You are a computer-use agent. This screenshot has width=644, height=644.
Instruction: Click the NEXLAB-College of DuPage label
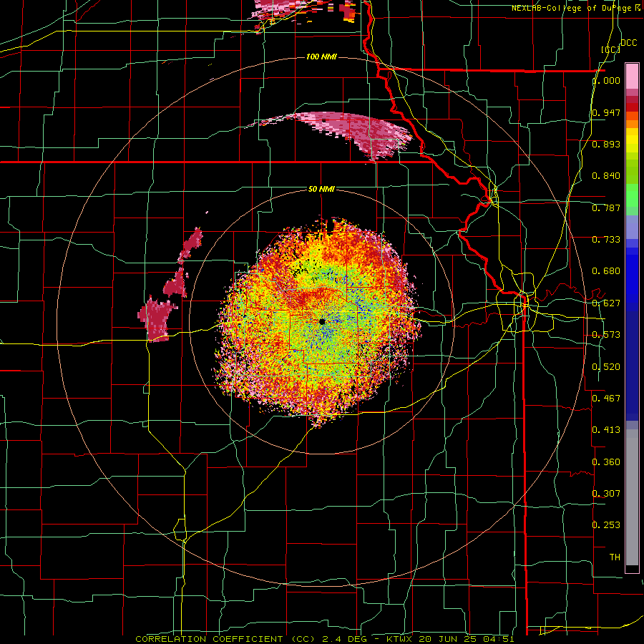pos(575,8)
